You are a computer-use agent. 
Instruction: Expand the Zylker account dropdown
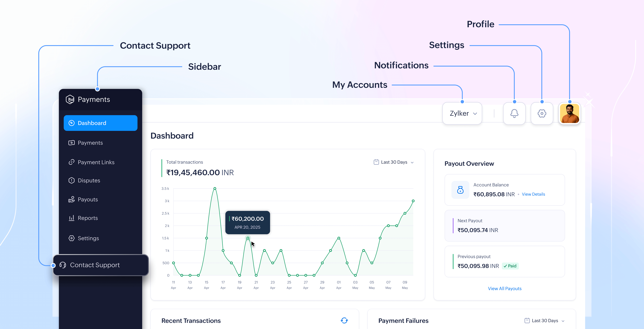tap(462, 113)
